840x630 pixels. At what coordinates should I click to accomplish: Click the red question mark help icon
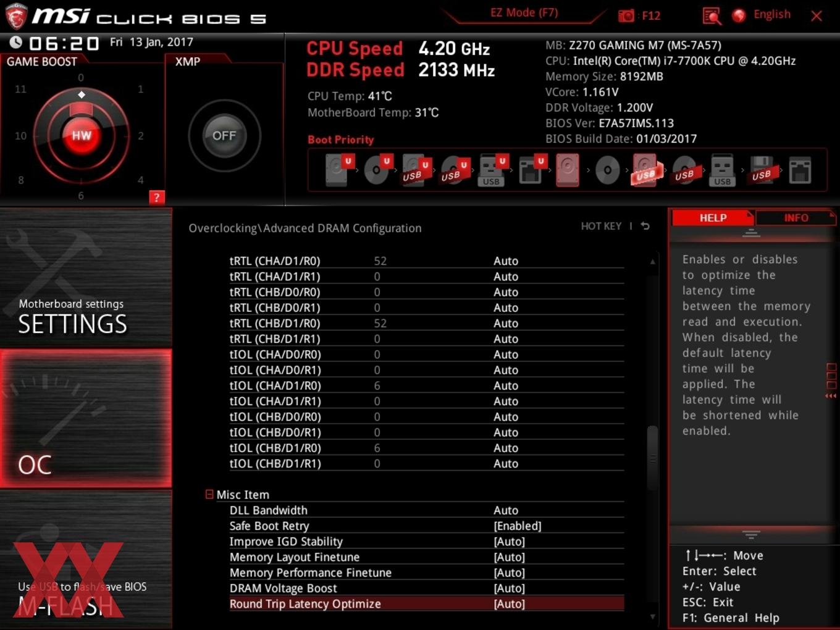157,197
